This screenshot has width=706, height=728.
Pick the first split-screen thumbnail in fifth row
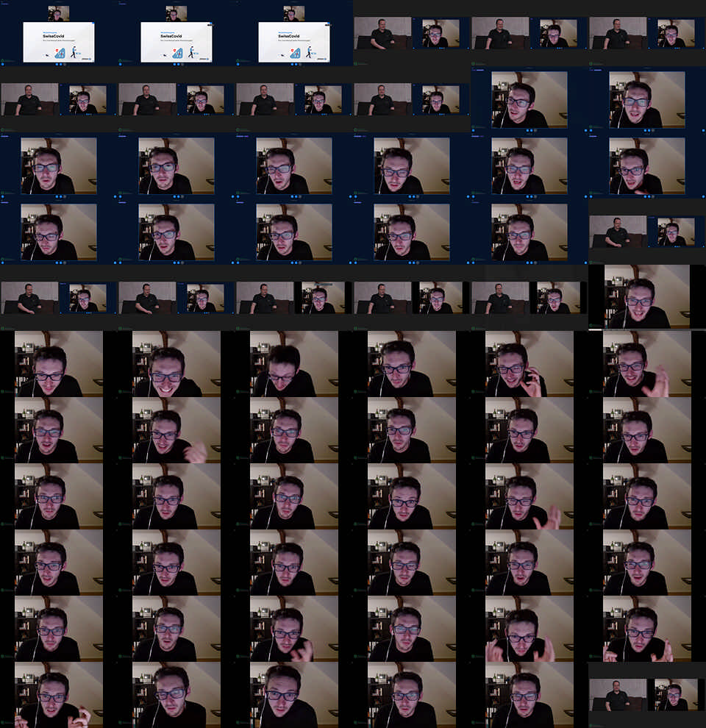click(x=59, y=298)
